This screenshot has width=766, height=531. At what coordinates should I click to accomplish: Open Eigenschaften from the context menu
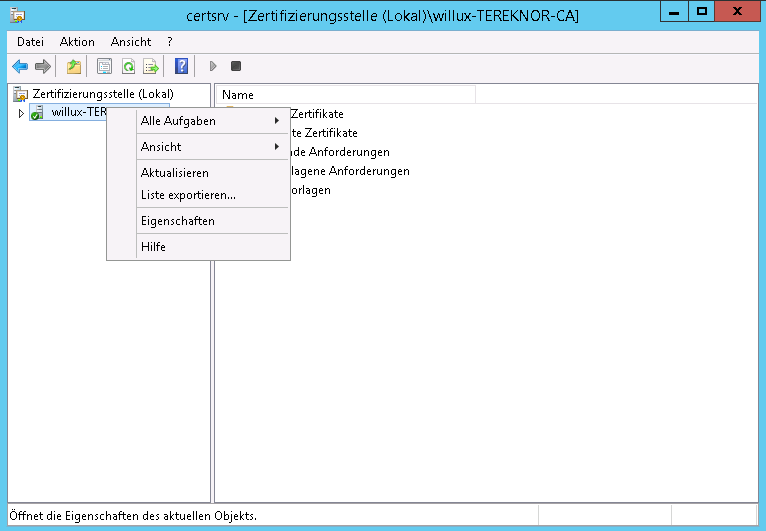(178, 221)
